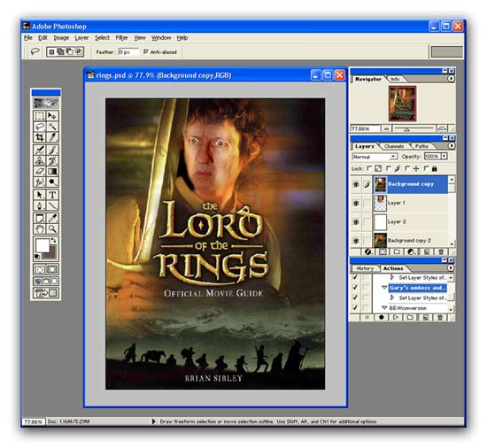This screenshot has width=487, height=448.
Task: Select the Move tool
Action: click(52, 116)
